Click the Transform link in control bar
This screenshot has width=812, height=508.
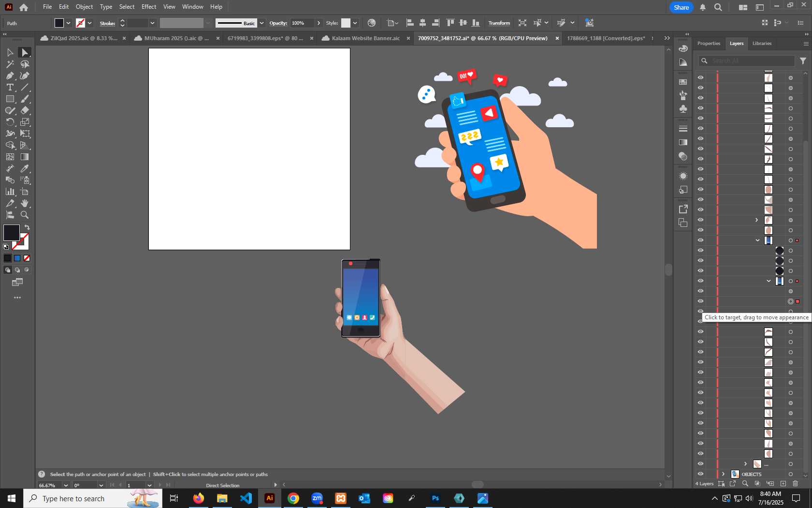(499, 23)
